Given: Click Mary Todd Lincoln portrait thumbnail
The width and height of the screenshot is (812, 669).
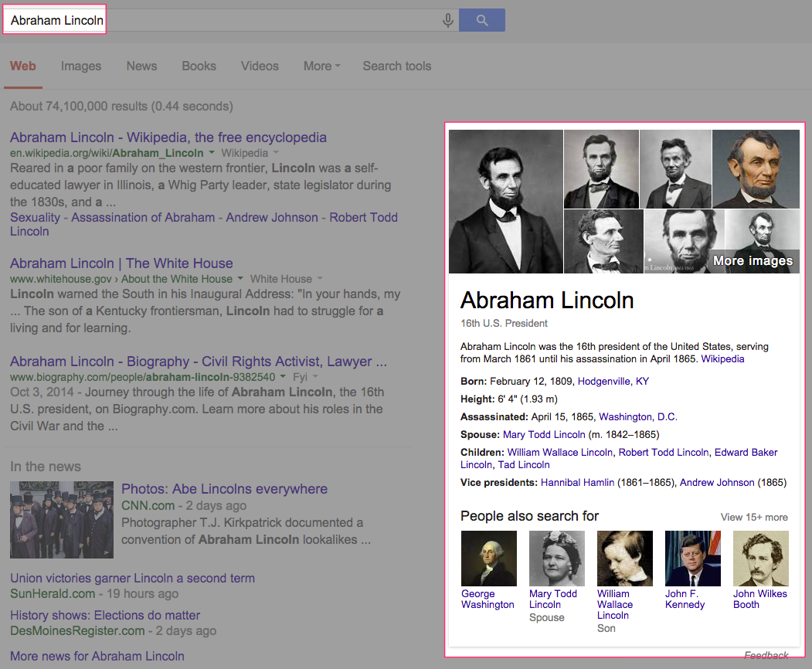Looking at the screenshot, I should coord(557,559).
